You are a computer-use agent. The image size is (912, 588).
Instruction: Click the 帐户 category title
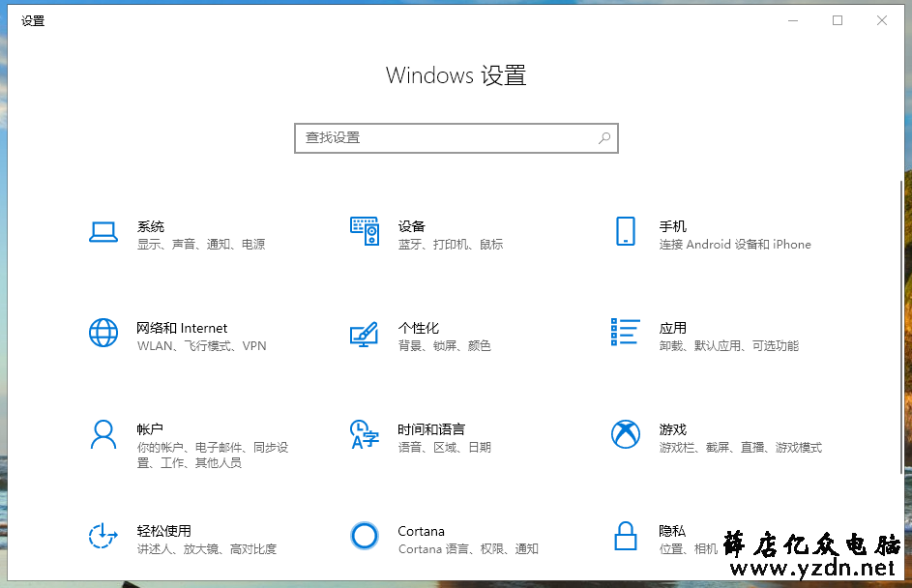[x=150, y=429]
